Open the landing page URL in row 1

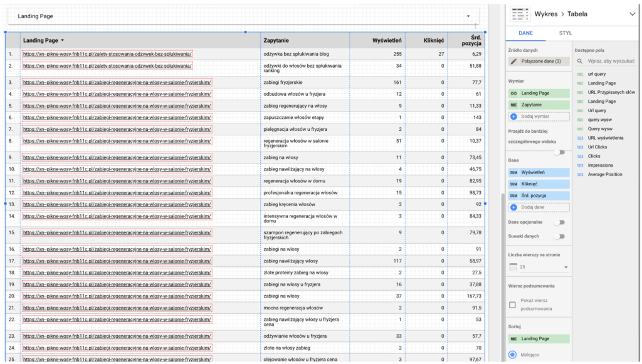click(x=107, y=54)
